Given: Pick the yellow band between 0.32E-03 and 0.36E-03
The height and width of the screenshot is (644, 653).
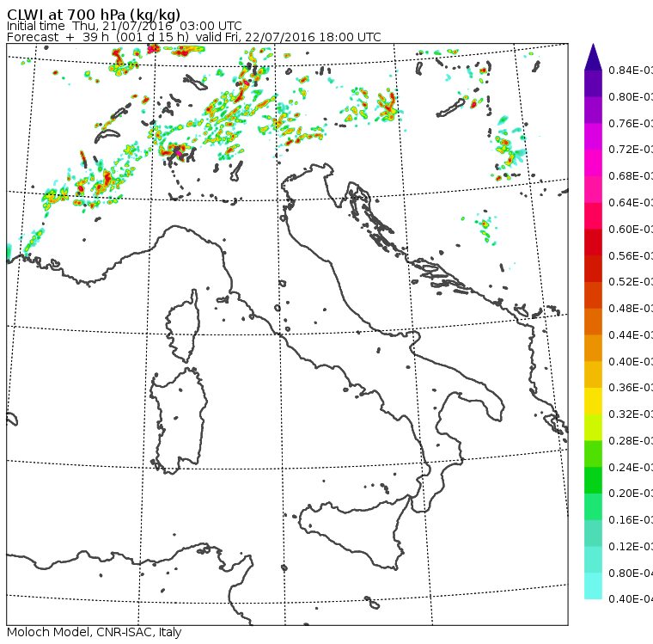Looking at the screenshot, I should [x=593, y=401].
